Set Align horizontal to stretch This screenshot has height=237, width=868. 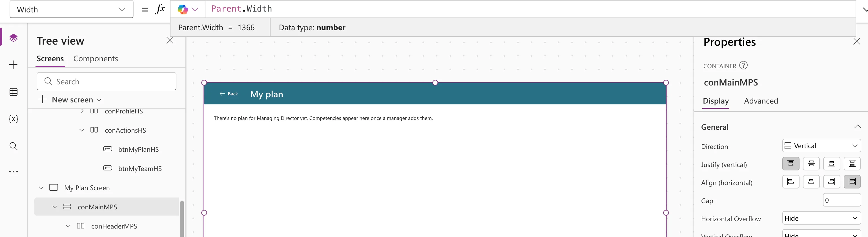pos(852,182)
